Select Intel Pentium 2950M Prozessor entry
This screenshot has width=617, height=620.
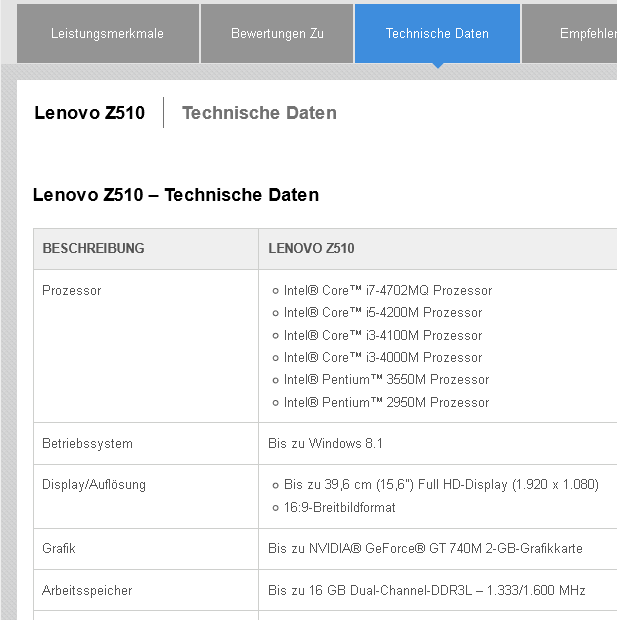pyautogui.click(x=386, y=403)
